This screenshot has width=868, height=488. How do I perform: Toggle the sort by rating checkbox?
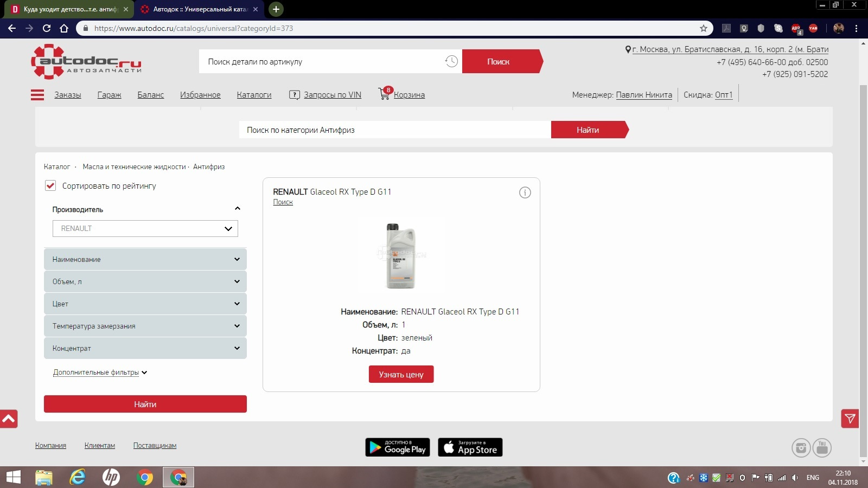click(x=50, y=185)
